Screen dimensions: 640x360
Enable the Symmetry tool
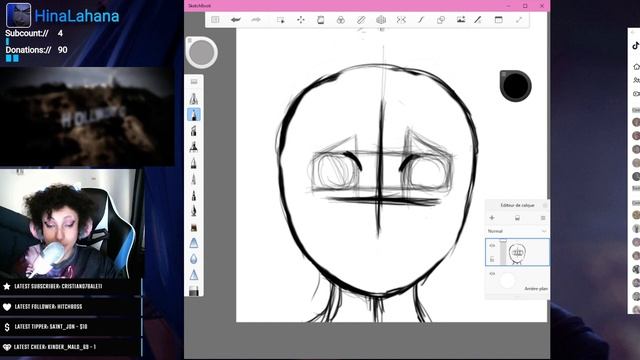(401, 20)
